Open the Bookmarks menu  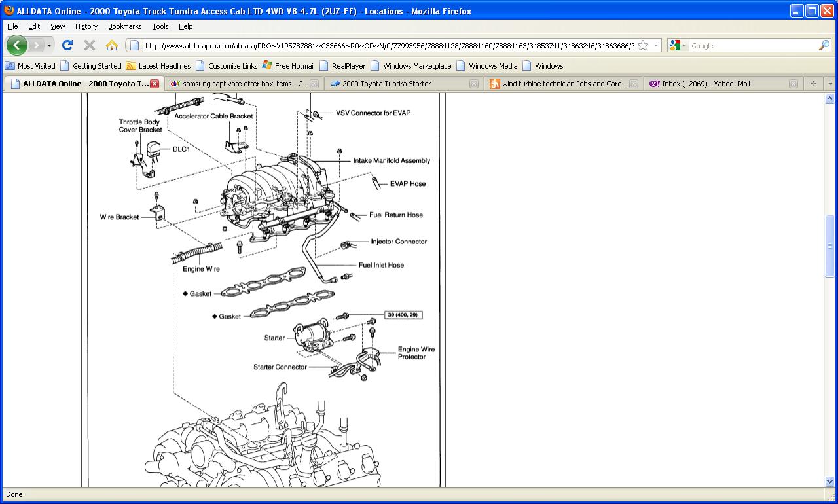coord(124,26)
